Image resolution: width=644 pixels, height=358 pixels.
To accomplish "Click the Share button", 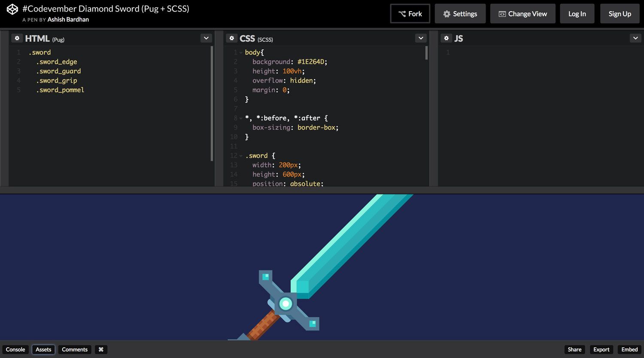I will (574, 349).
